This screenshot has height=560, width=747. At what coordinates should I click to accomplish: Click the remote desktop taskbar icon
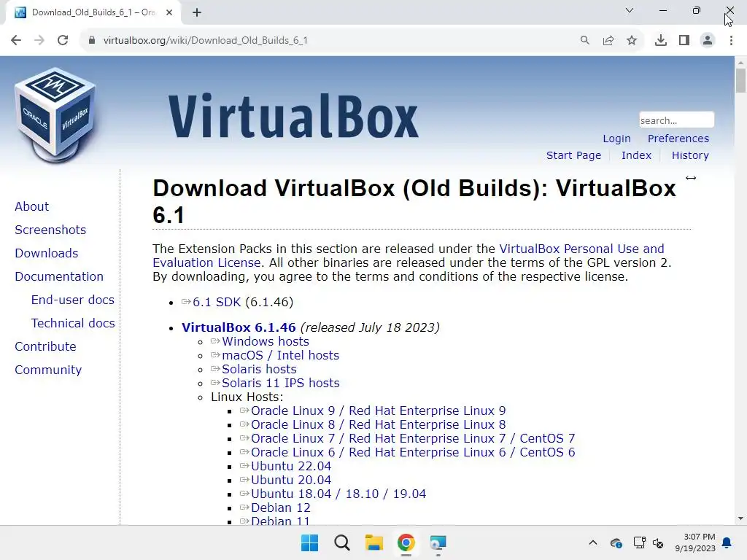click(438, 542)
